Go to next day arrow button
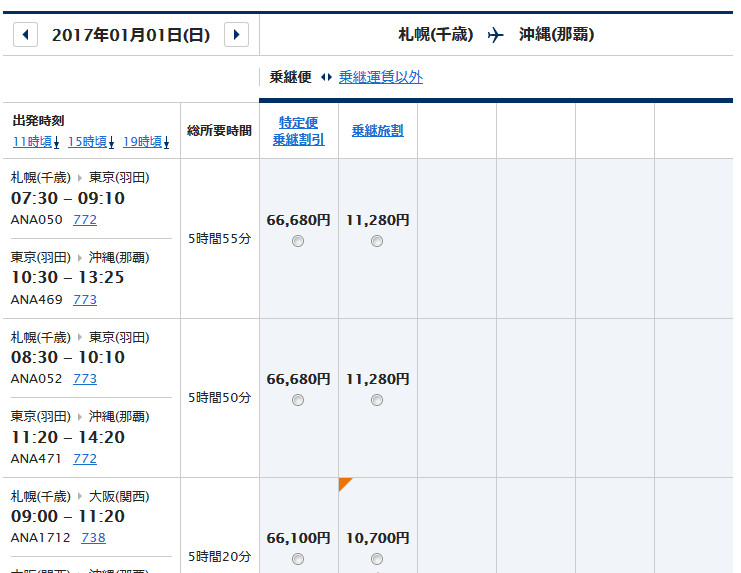 click(236, 34)
